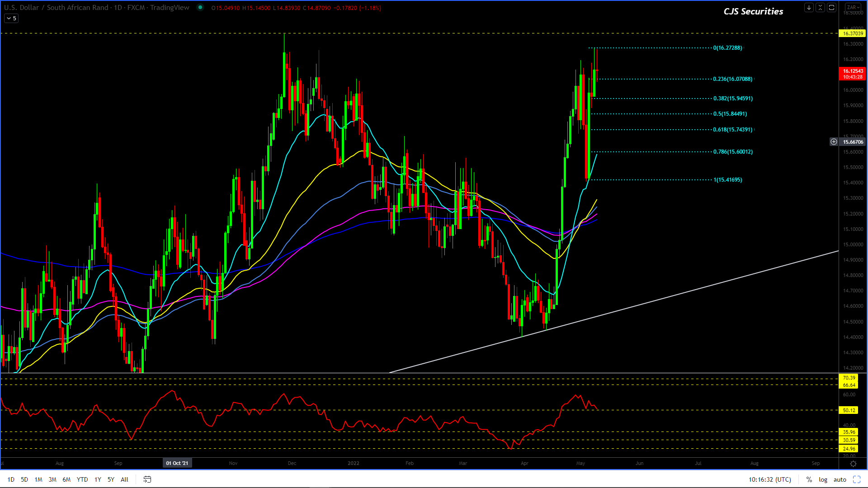Click the green market status dot
This screenshot has height=488, width=868.
[x=200, y=8]
